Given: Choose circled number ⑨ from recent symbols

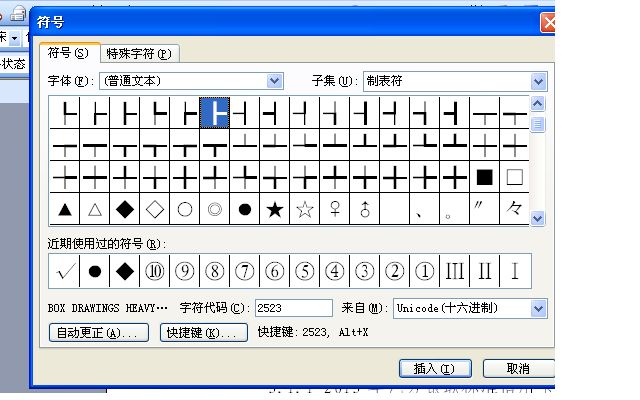Looking at the screenshot, I should point(185,271).
